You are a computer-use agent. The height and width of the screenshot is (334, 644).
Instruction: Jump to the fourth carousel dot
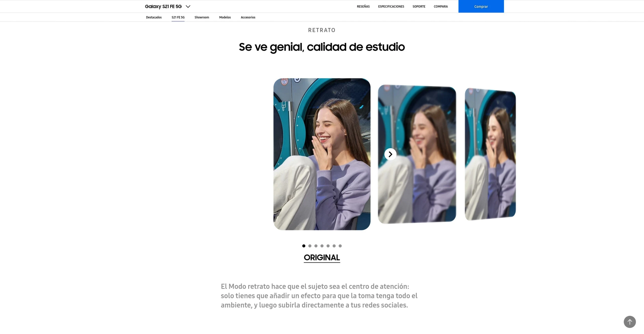pyautogui.click(x=322, y=246)
